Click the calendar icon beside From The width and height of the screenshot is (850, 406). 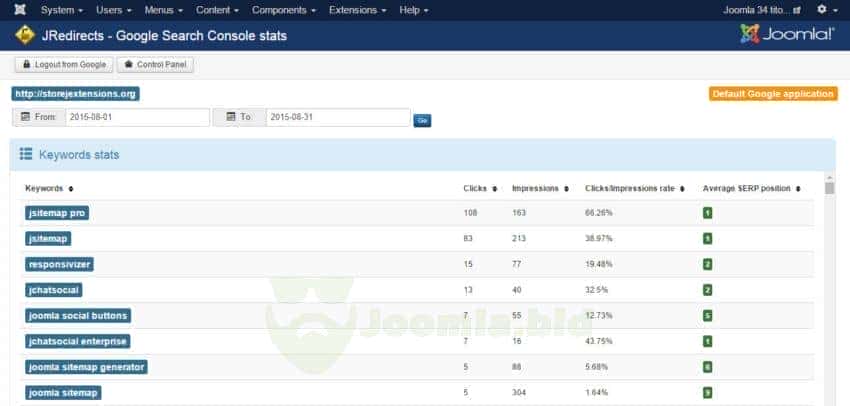[25, 117]
